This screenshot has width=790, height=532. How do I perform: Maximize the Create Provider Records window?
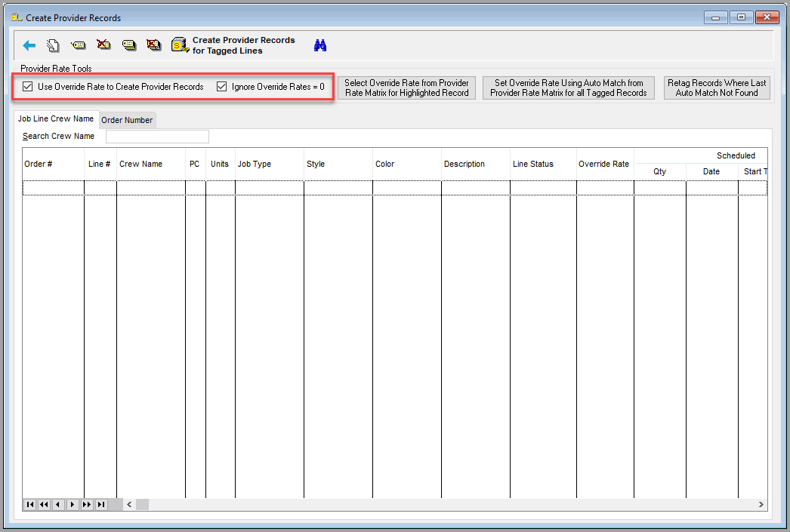[x=741, y=17]
